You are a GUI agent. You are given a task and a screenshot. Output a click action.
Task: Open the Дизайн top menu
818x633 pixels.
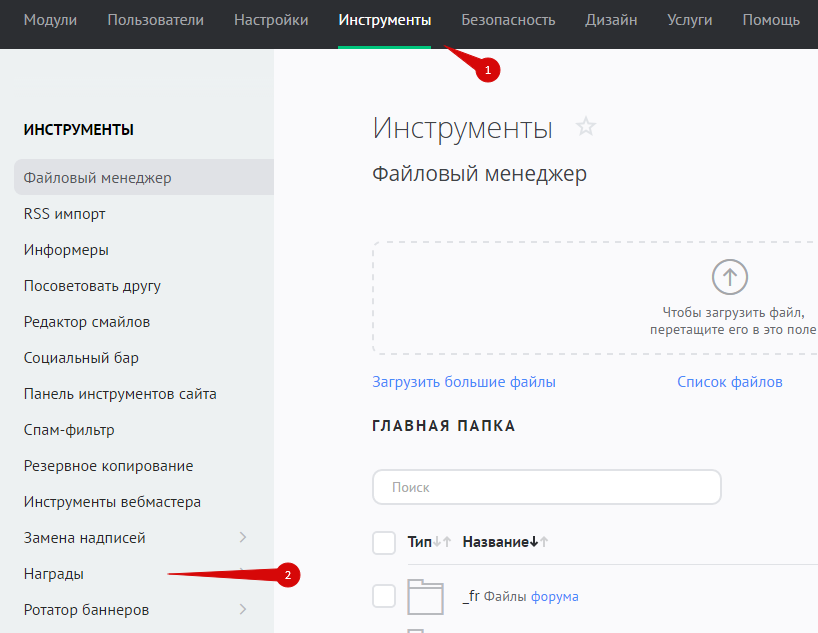610,20
